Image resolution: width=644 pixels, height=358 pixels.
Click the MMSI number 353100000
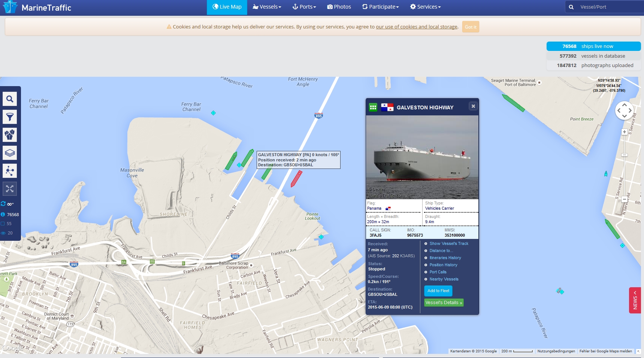click(x=454, y=236)
